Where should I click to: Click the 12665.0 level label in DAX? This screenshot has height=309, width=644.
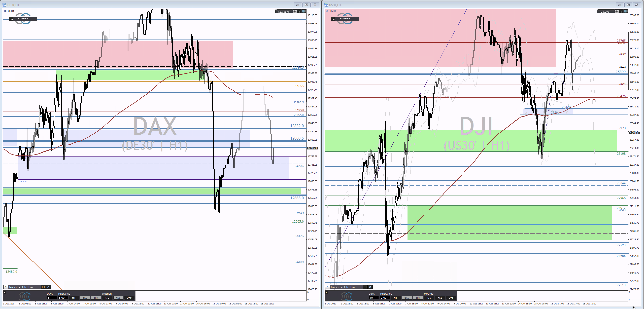point(297,198)
